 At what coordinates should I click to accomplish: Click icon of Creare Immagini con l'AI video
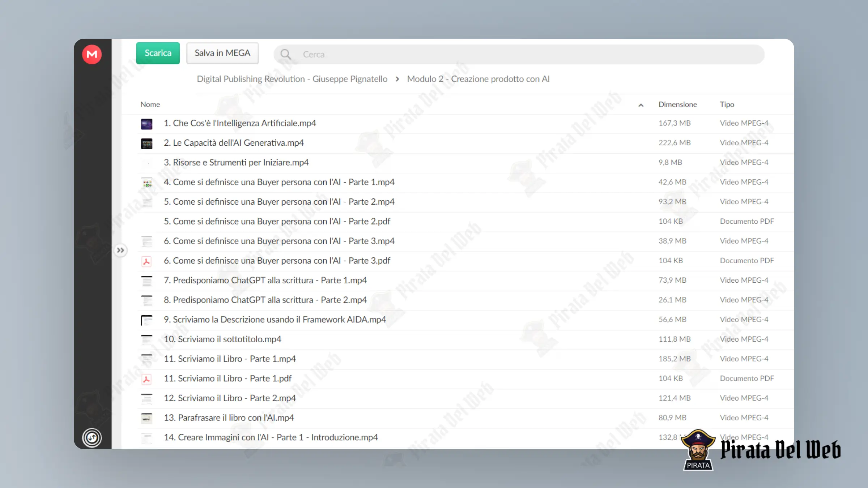point(146,438)
